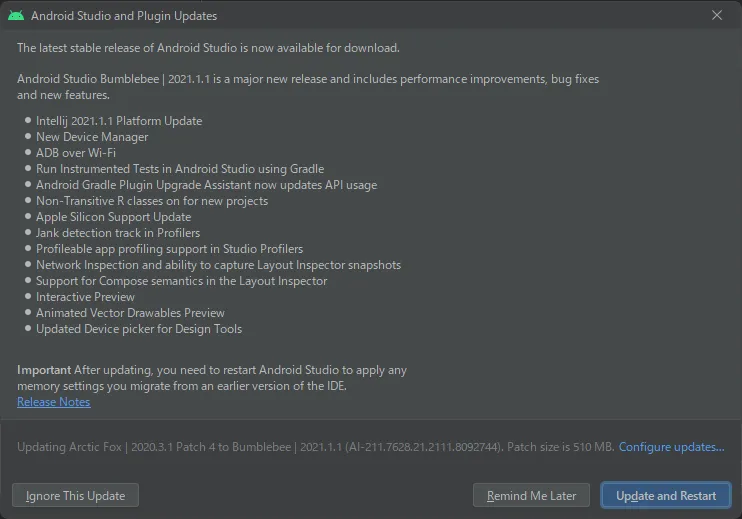Click 'Non-Transitive R classes' feature item

click(152, 201)
